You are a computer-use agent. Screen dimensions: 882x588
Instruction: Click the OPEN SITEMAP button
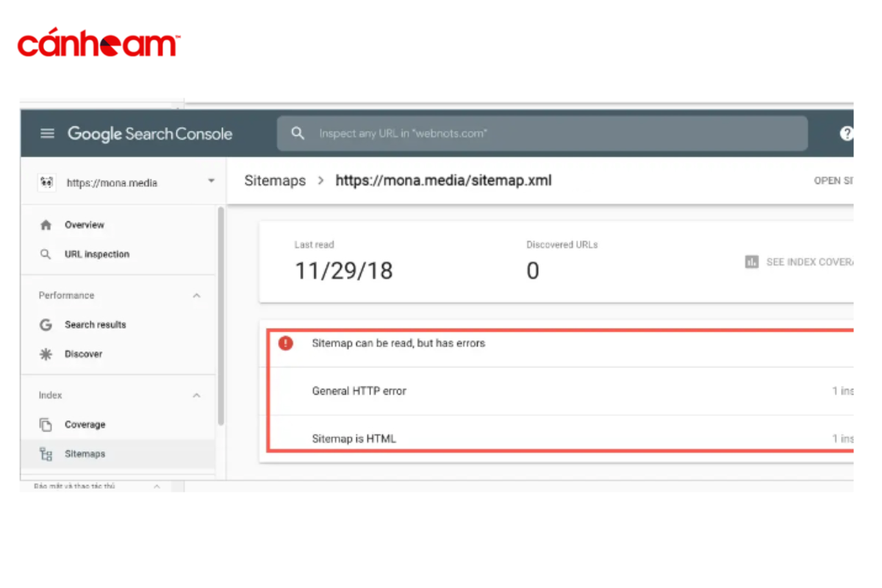(833, 181)
